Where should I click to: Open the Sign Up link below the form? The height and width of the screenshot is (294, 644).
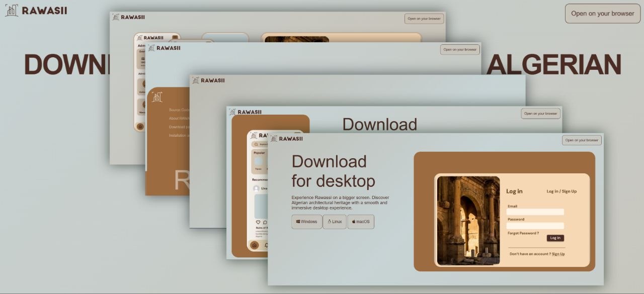pyautogui.click(x=558, y=254)
